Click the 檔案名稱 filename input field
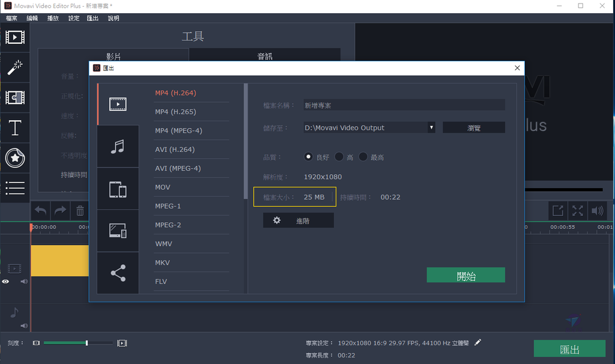 pyautogui.click(x=404, y=105)
